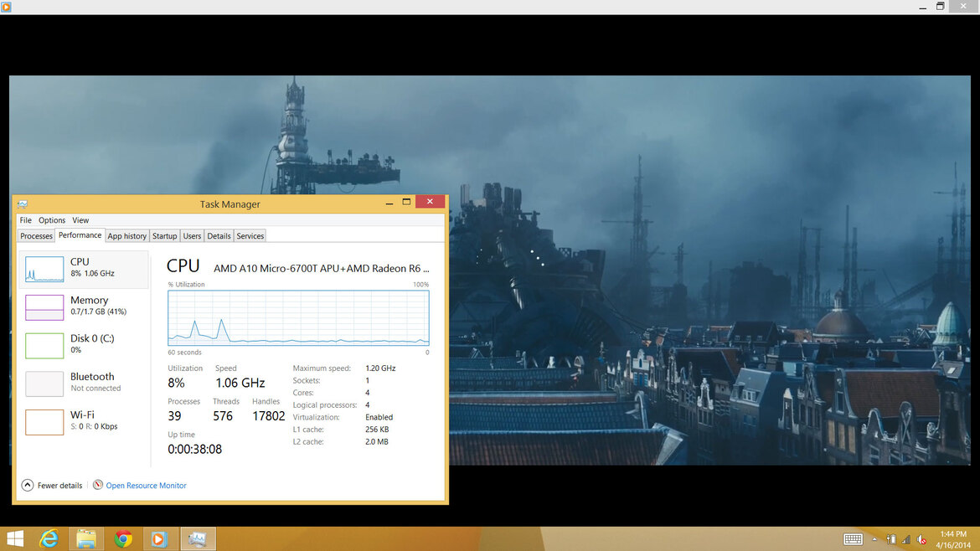Open the File menu in Task Manager
Image resolution: width=980 pixels, height=551 pixels.
click(26, 220)
